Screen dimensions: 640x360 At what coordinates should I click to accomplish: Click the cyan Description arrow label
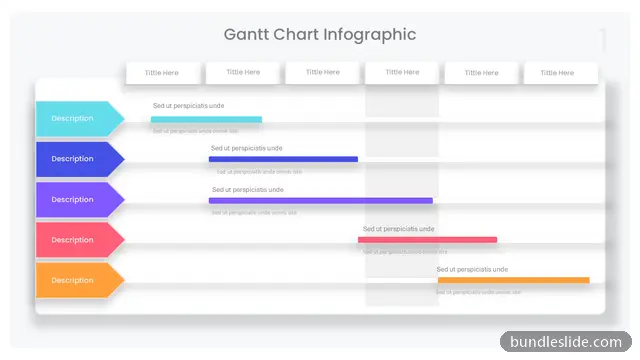click(80, 119)
